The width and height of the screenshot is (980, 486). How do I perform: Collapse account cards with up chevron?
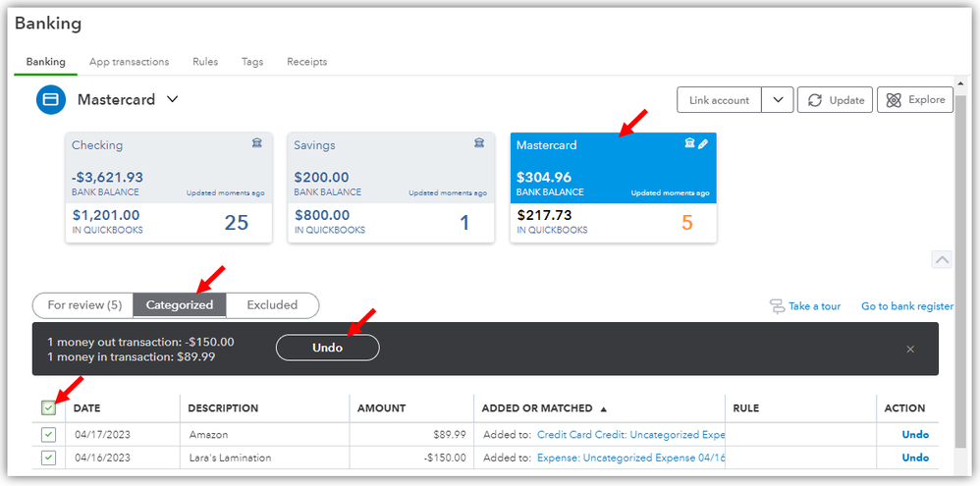[x=942, y=259]
